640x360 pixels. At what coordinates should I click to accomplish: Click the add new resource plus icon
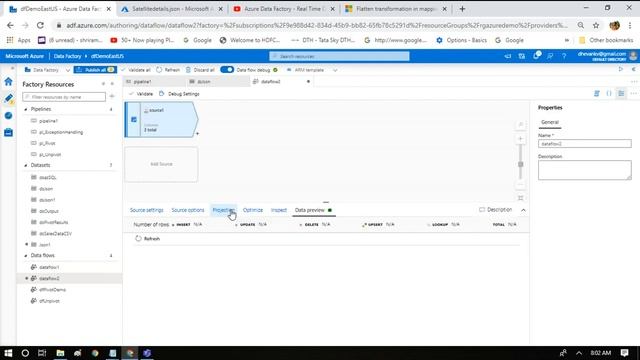click(112, 97)
